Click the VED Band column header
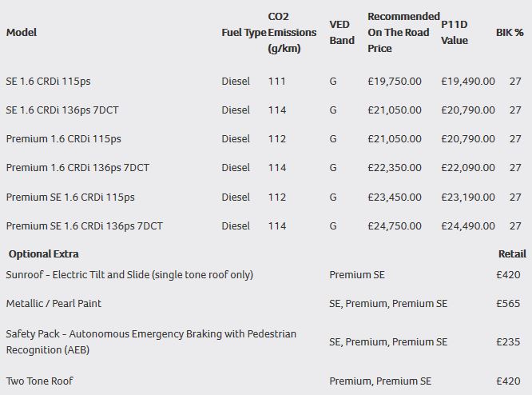532x395 pixels. click(x=342, y=33)
